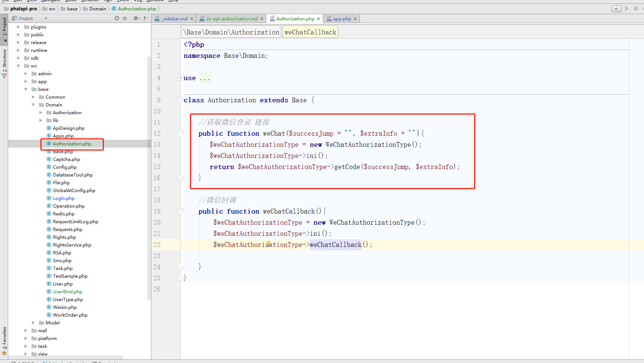Screen dimensions: 644x363
Task: Collapse the src folder
Action: point(19,66)
